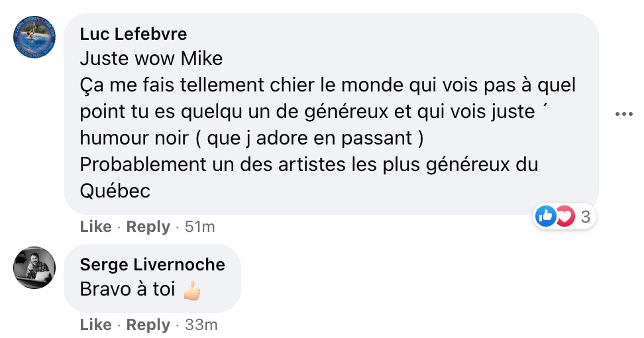View the 3 reactions count
This screenshot has width=644, height=338.
[x=585, y=216]
